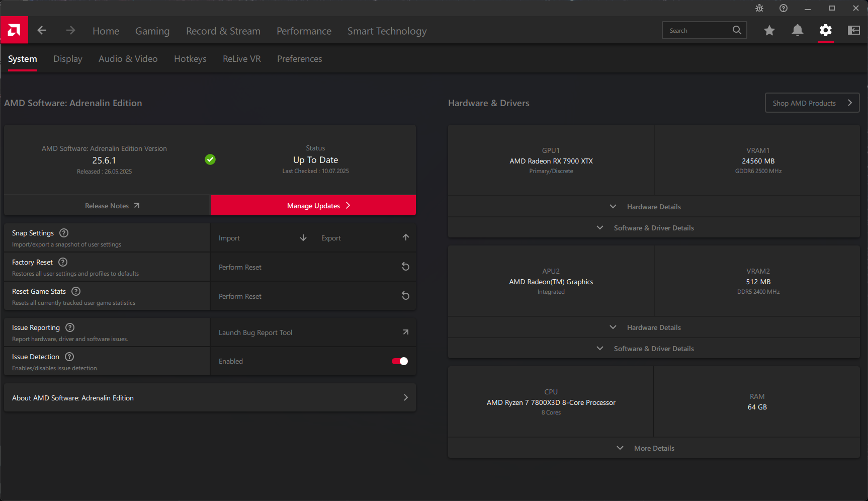Screen dimensions: 868x501
Task: Click the 24560 MB VRAM1 value
Action: pyautogui.click(x=758, y=161)
